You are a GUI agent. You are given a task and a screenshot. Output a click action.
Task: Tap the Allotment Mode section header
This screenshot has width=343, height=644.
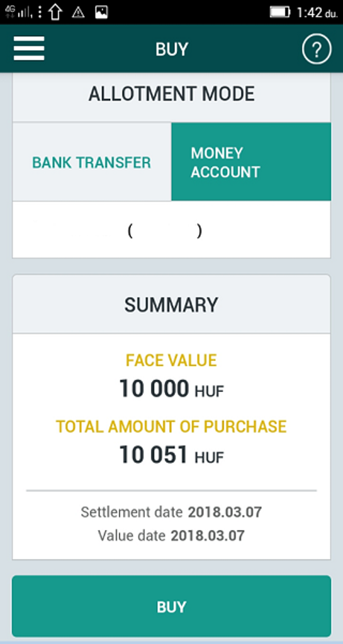pos(171,94)
